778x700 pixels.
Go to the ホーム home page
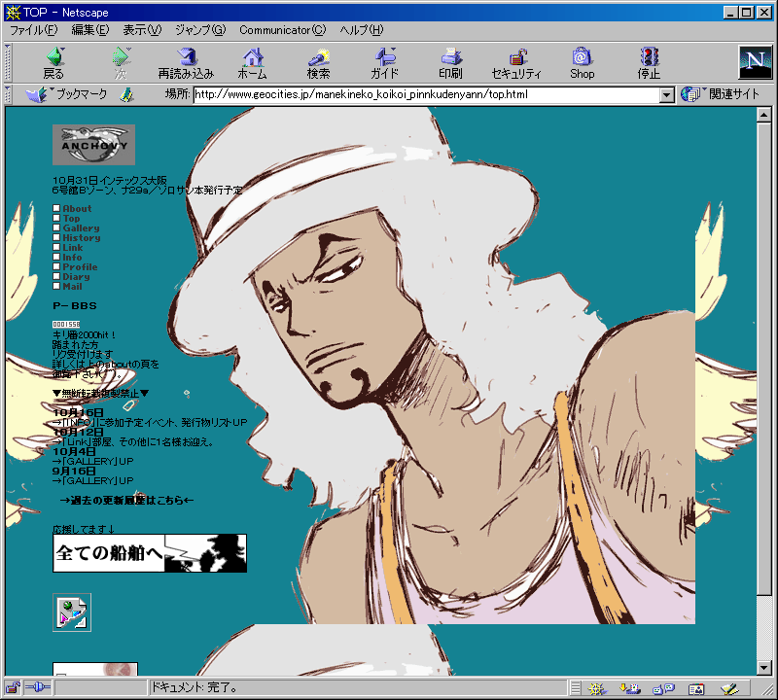point(253,63)
